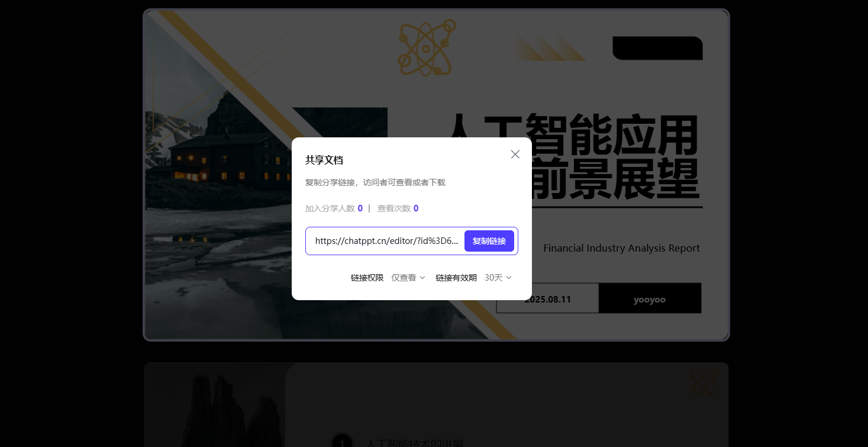Screen dimensions: 868x447
Task: Click the chevron arrow next to 仅查看
Action: [x=422, y=278]
